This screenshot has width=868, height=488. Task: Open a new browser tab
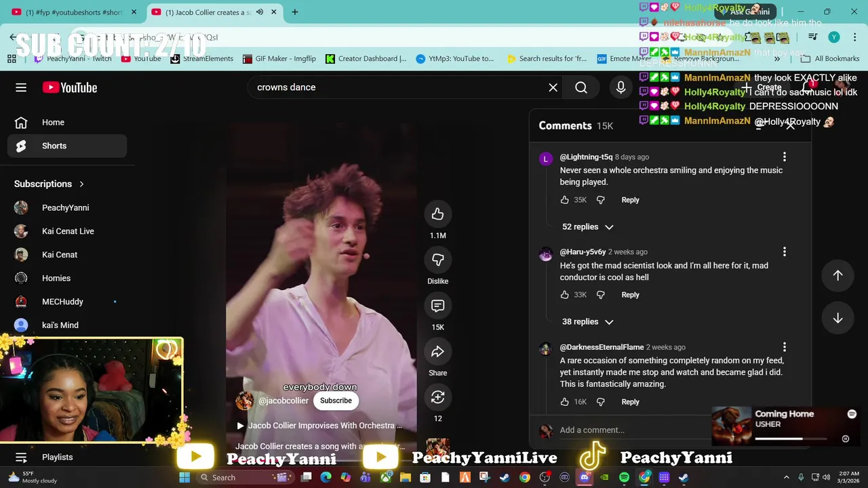point(294,12)
